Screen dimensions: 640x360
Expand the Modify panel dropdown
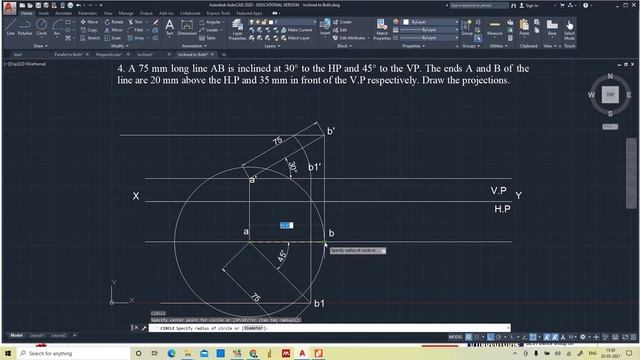point(120,46)
